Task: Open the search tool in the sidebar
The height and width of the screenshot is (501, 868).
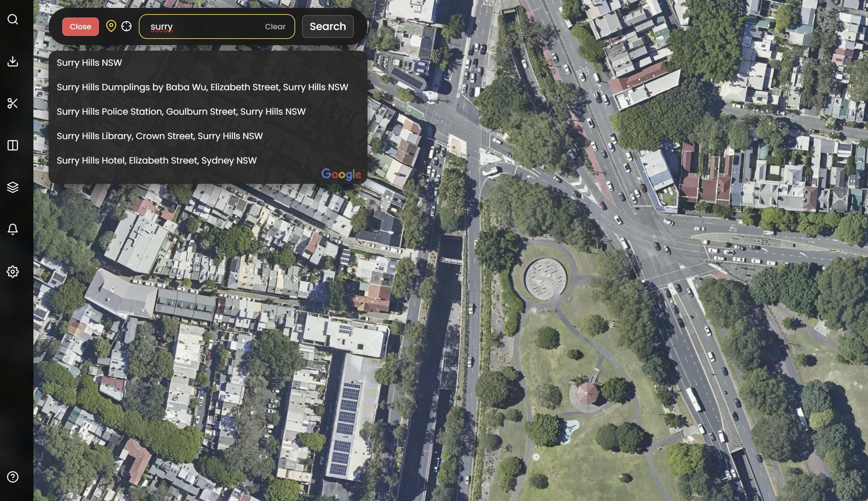Action: click(x=13, y=20)
